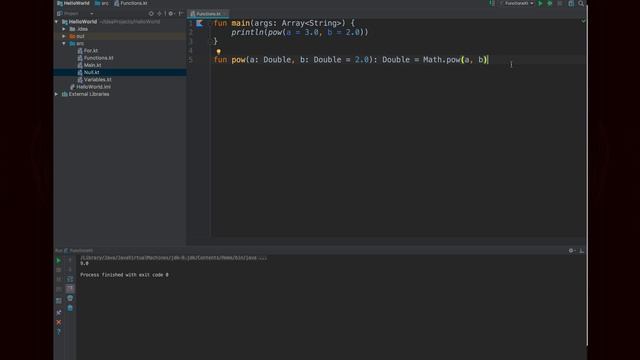Click the red close icon in Run panel sidebar
Image resolution: width=640 pixels, height=360 pixels.
point(59,322)
